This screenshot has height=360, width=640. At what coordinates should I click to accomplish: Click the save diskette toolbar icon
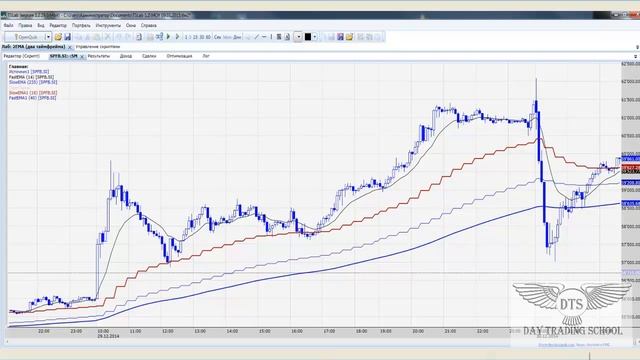(x=67, y=37)
